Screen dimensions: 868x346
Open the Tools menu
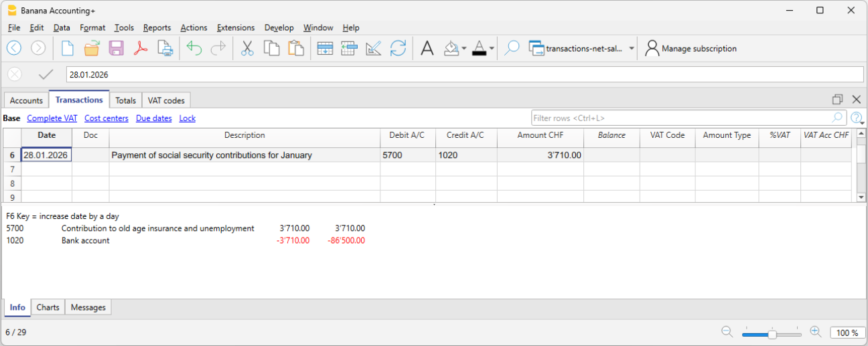(x=124, y=27)
